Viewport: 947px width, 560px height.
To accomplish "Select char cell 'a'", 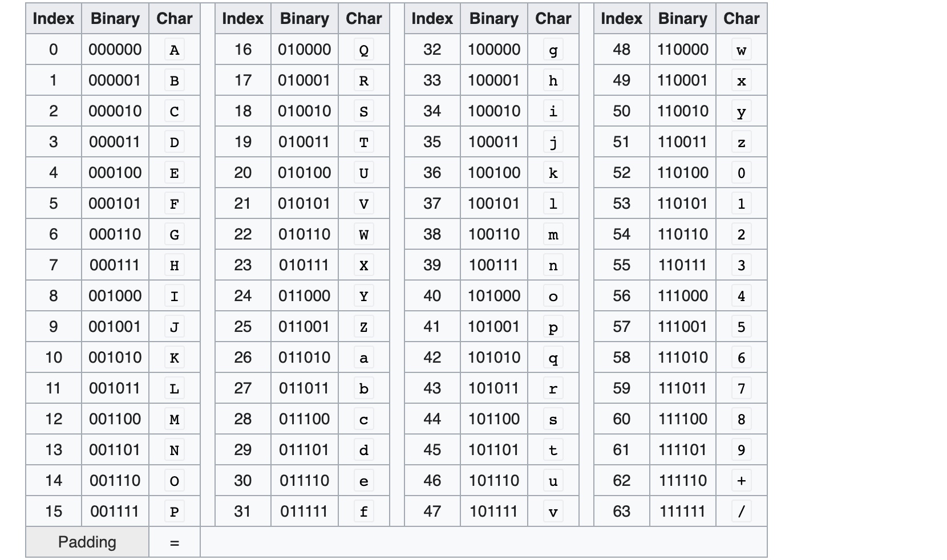I will pos(364,358).
